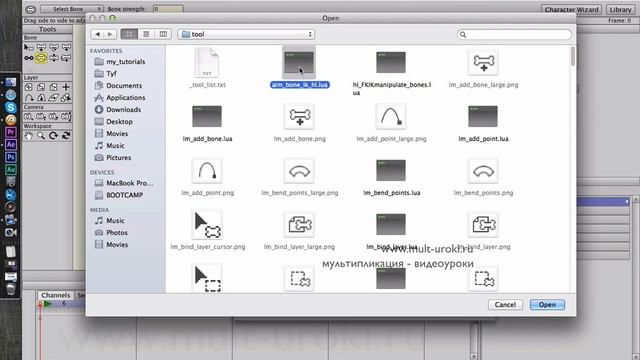Open the Character Wizard
The image size is (640, 360).
pyautogui.click(x=571, y=9)
